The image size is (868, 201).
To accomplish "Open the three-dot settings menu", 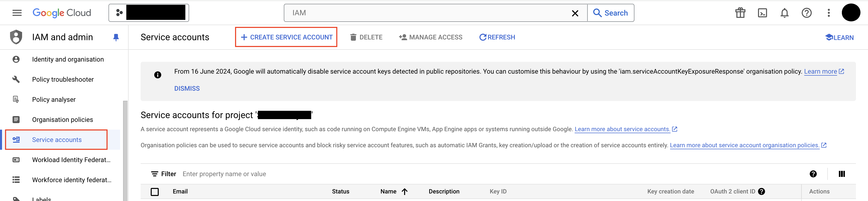I will pyautogui.click(x=829, y=13).
